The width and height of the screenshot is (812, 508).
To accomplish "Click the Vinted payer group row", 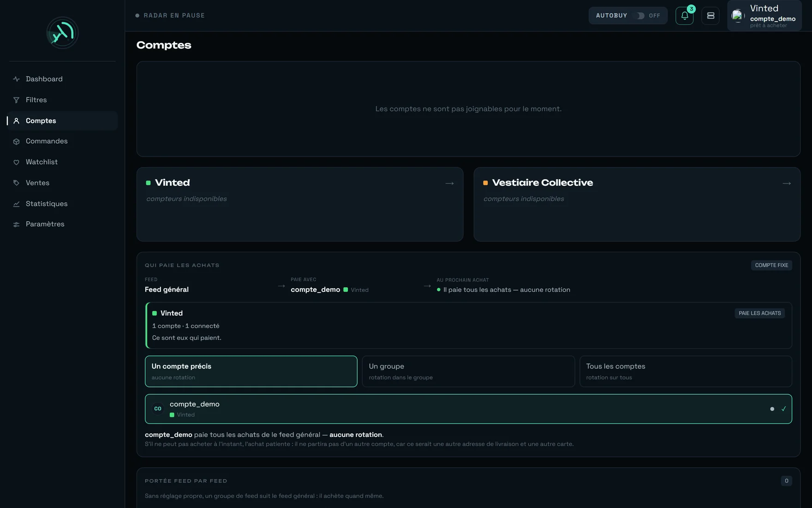I will click(468, 326).
